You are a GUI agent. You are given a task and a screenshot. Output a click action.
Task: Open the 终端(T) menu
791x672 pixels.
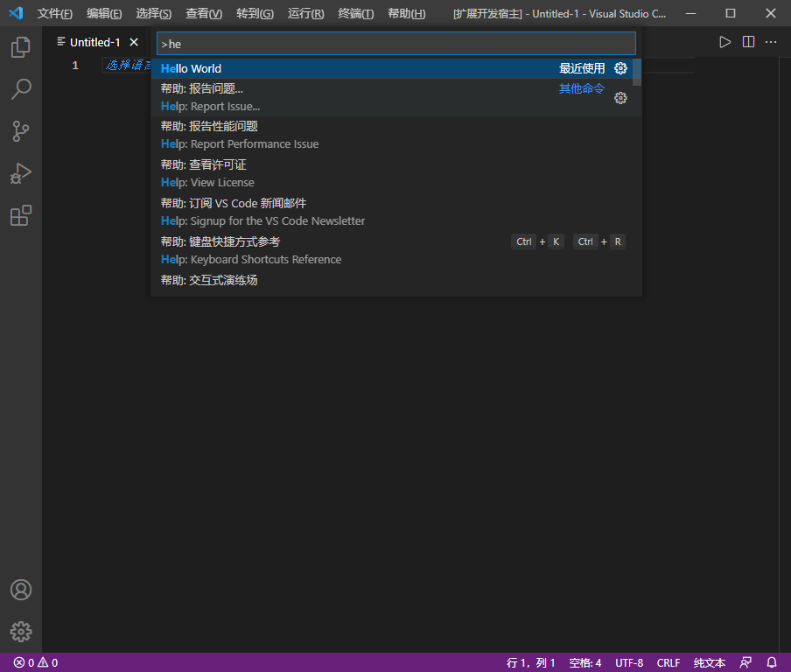coord(355,14)
